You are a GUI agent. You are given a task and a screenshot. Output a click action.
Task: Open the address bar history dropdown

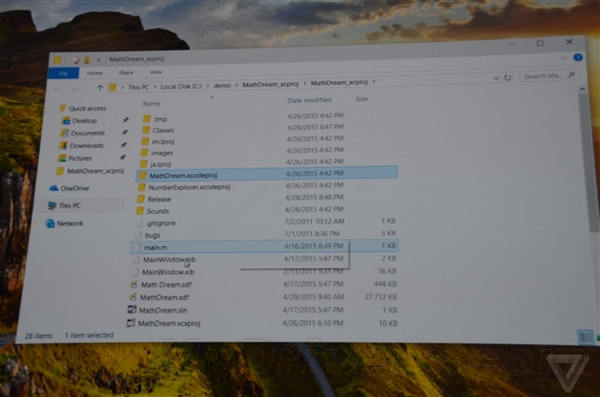coord(496,78)
